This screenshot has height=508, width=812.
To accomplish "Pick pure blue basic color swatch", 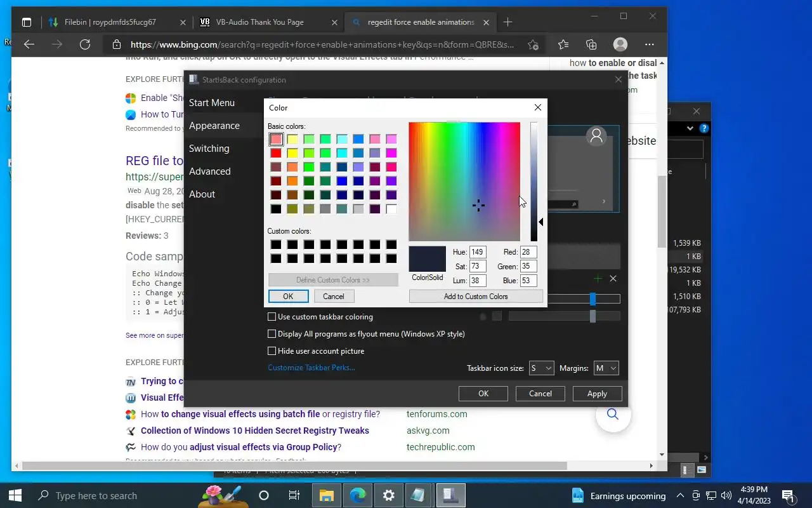I will coord(342,181).
